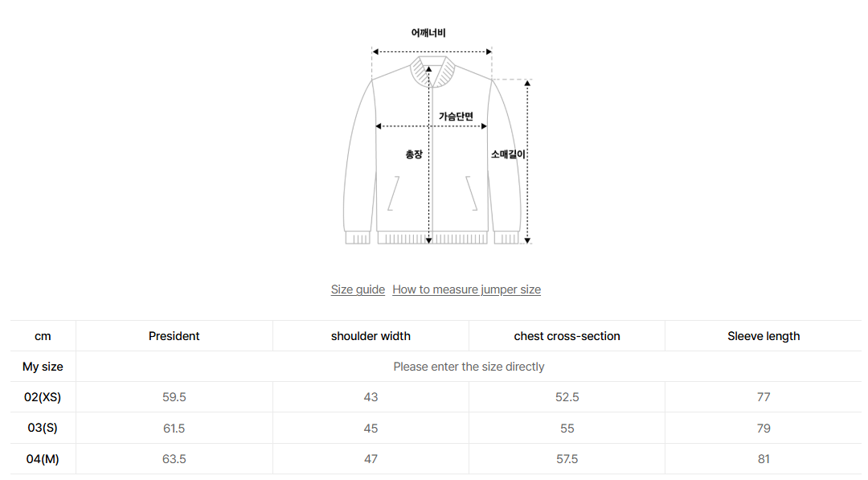The width and height of the screenshot is (868, 480).
Task: Select the 45 shoulder width value for 03(S)
Action: (371, 428)
